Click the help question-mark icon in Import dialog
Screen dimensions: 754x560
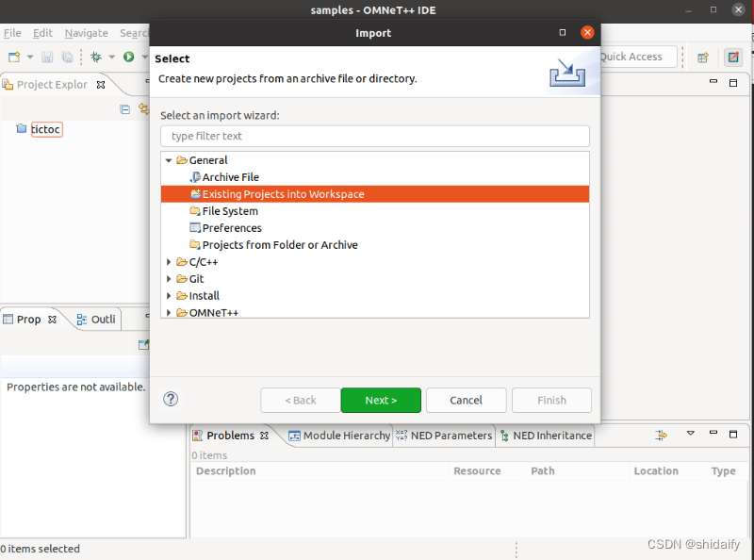[x=171, y=399]
